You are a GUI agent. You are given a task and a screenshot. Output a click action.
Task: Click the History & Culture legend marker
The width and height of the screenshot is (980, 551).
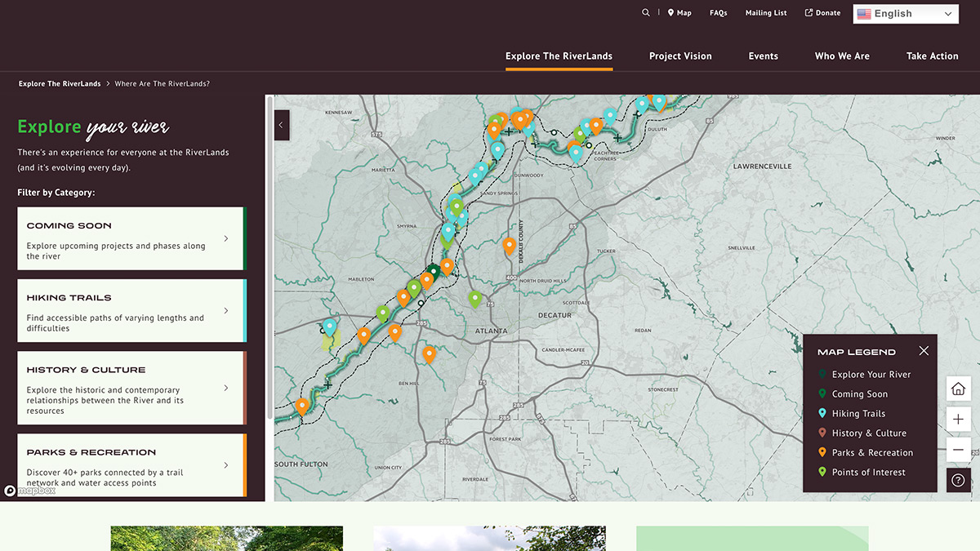click(822, 433)
